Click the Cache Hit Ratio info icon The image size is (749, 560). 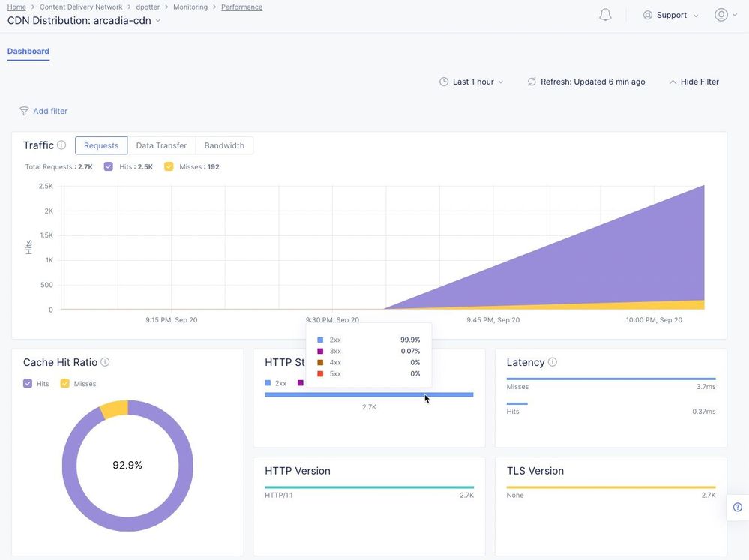click(x=105, y=362)
